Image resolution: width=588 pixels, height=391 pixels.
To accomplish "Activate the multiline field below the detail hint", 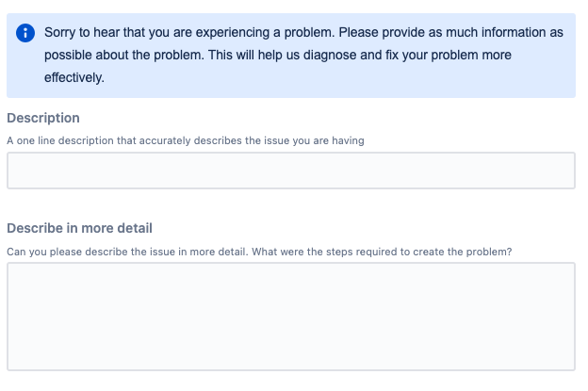I will point(291,317).
